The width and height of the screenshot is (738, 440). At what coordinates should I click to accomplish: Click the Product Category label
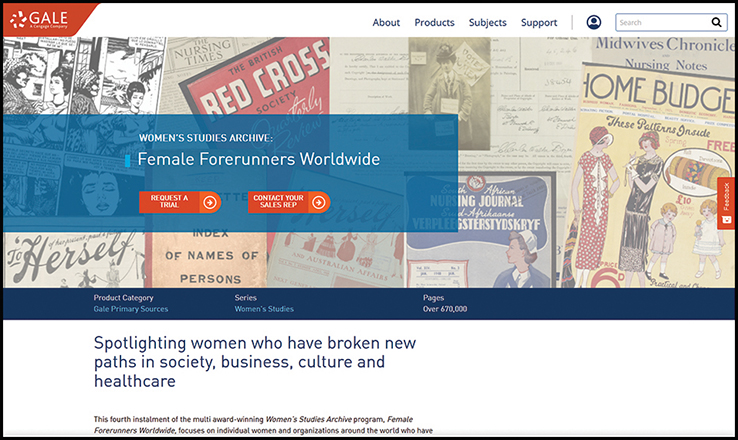123,297
